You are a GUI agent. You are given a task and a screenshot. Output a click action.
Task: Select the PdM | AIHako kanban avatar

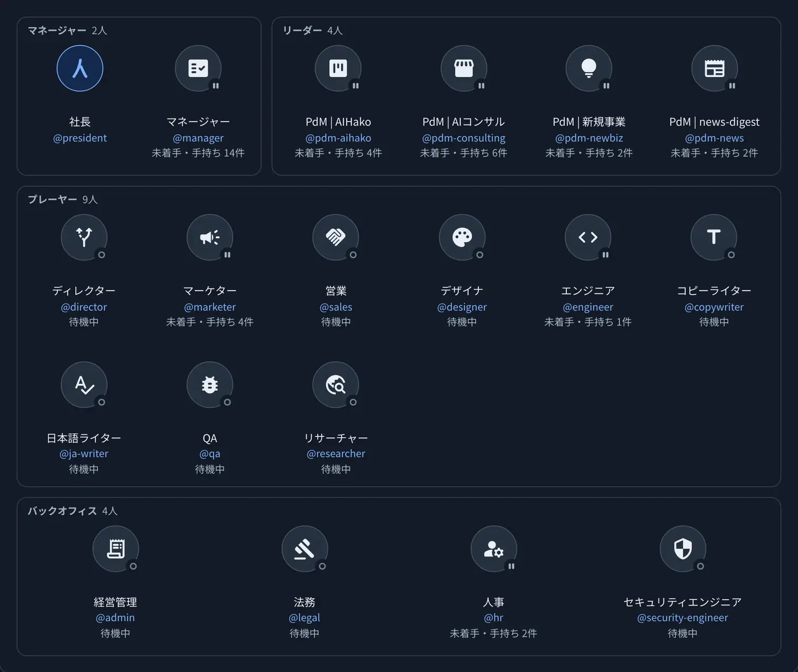(338, 68)
